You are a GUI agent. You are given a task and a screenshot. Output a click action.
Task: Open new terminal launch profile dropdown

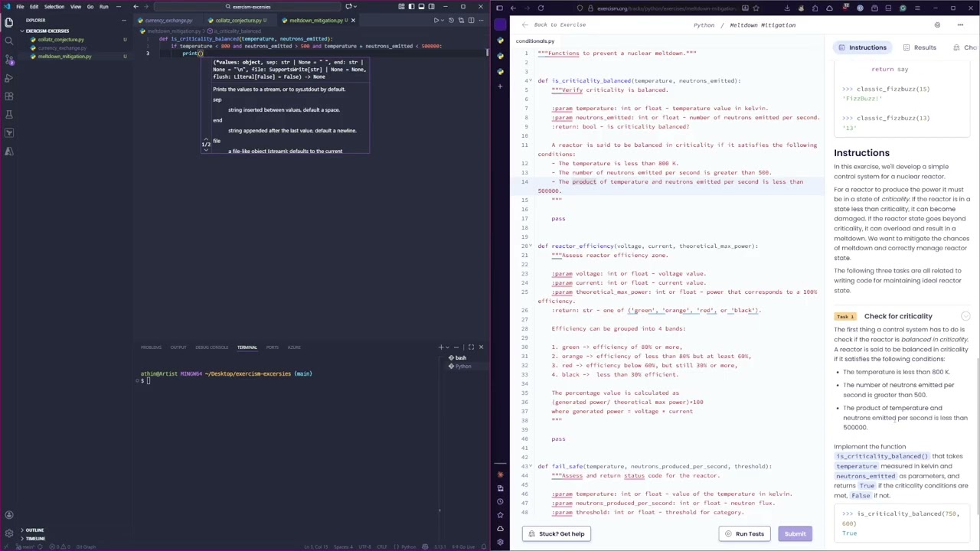pos(448,347)
